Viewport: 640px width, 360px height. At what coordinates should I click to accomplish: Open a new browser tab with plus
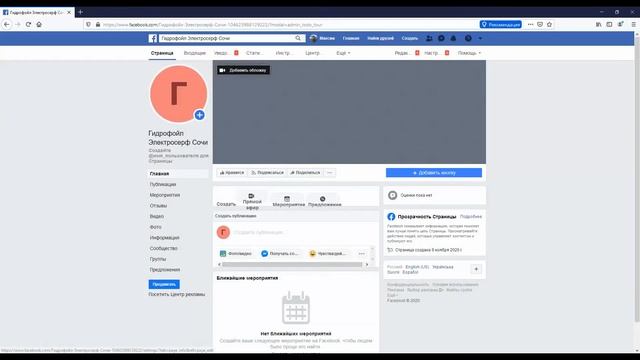pos(80,12)
